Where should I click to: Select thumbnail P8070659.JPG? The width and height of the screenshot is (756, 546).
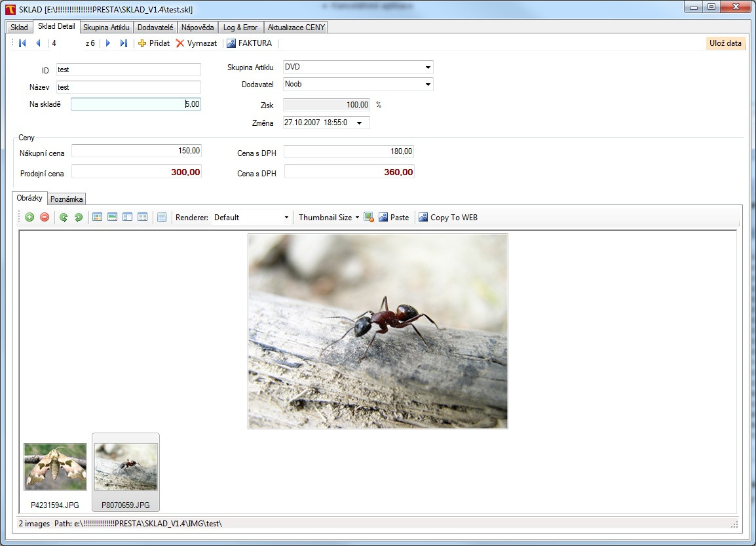(126, 472)
